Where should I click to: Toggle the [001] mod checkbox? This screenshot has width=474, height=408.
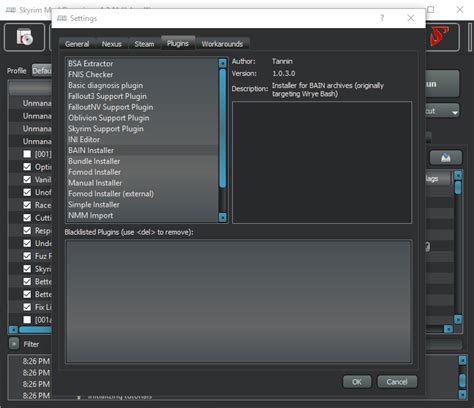[27, 154]
